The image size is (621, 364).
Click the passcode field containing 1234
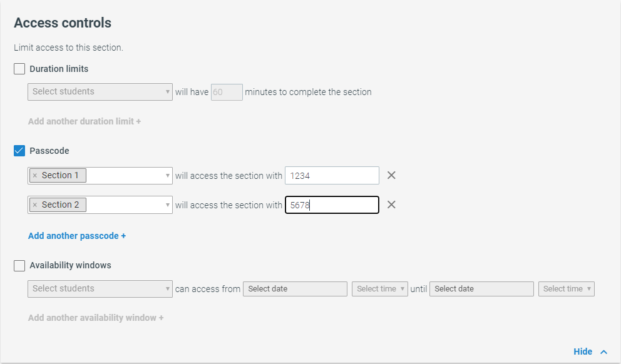point(332,175)
